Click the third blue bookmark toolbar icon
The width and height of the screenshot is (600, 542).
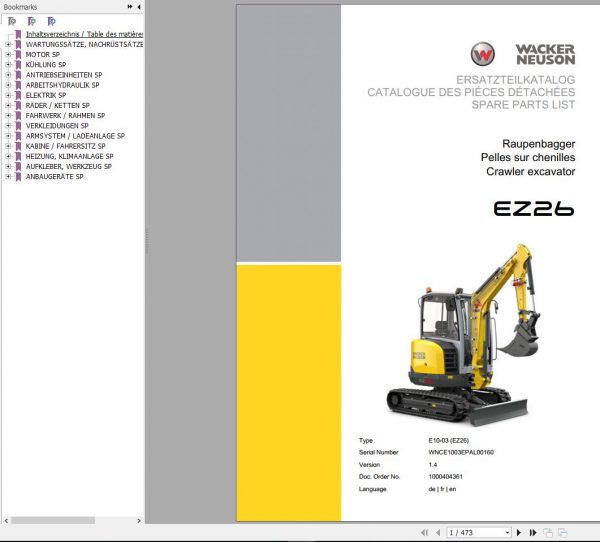click(51, 21)
